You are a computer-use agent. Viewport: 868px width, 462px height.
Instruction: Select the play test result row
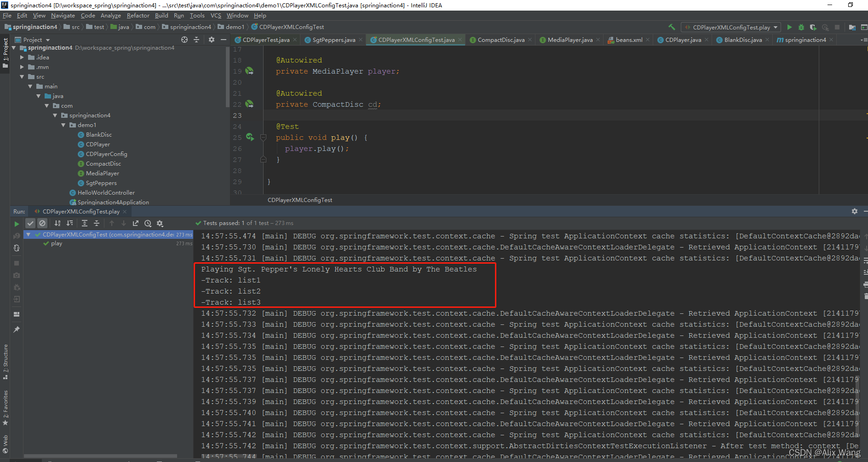click(x=109, y=244)
